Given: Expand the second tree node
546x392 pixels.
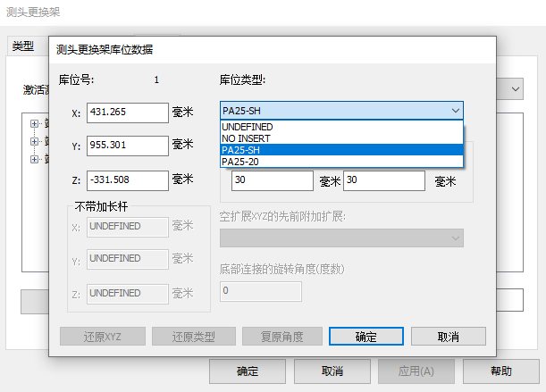Looking at the screenshot, I should click(35, 141).
